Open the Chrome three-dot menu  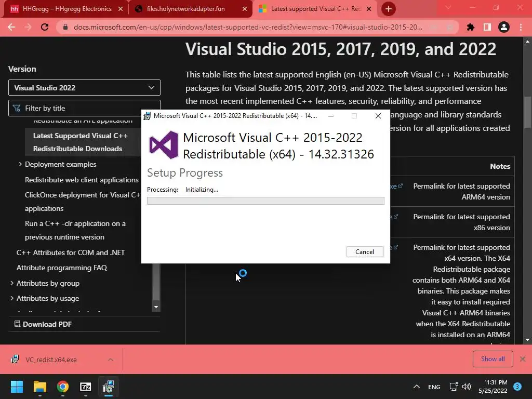521,27
